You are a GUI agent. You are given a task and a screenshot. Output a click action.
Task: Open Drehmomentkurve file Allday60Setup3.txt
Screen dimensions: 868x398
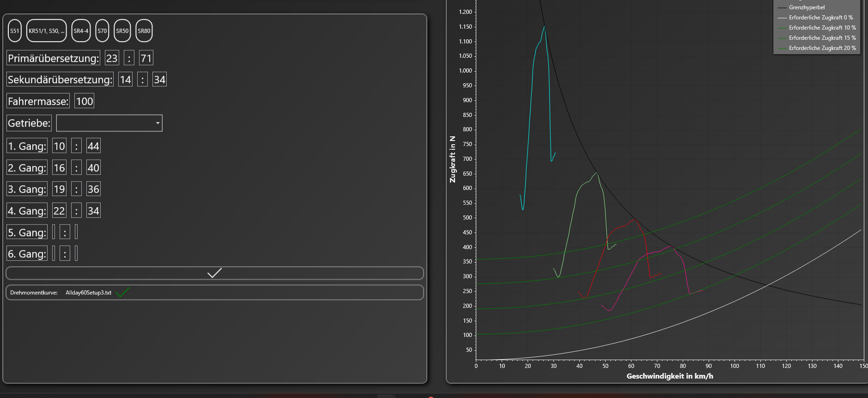point(88,293)
